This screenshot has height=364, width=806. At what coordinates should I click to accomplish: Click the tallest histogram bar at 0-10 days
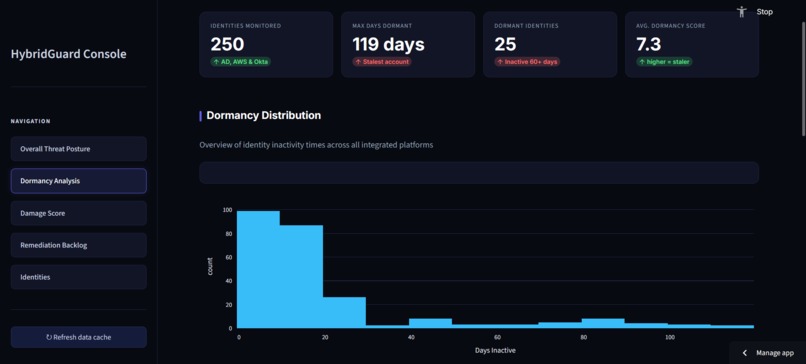pyautogui.click(x=258, y=269)
